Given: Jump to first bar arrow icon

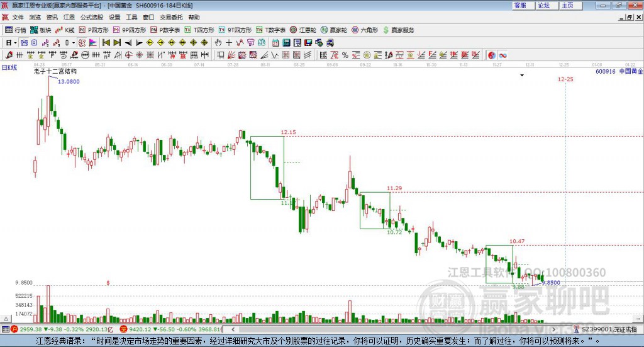Looking at the screenshot, I should coord(106,43).
